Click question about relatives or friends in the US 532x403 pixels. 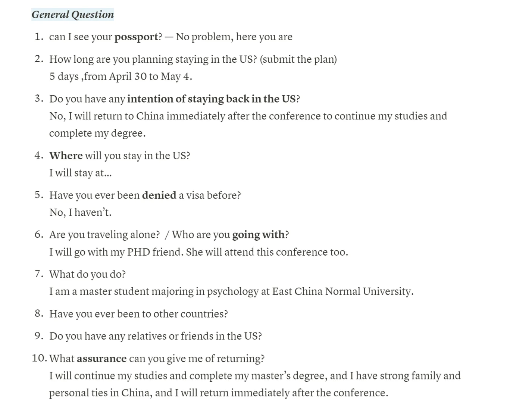(x=155, y=336)
